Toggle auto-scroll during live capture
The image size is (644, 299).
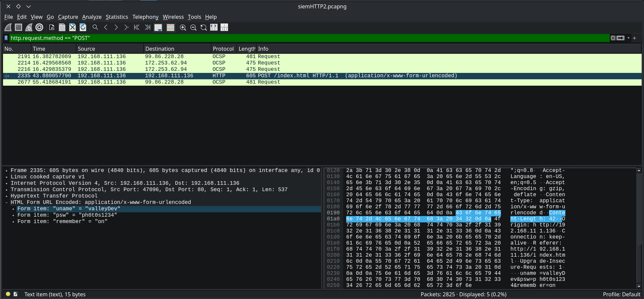point(158,28)
